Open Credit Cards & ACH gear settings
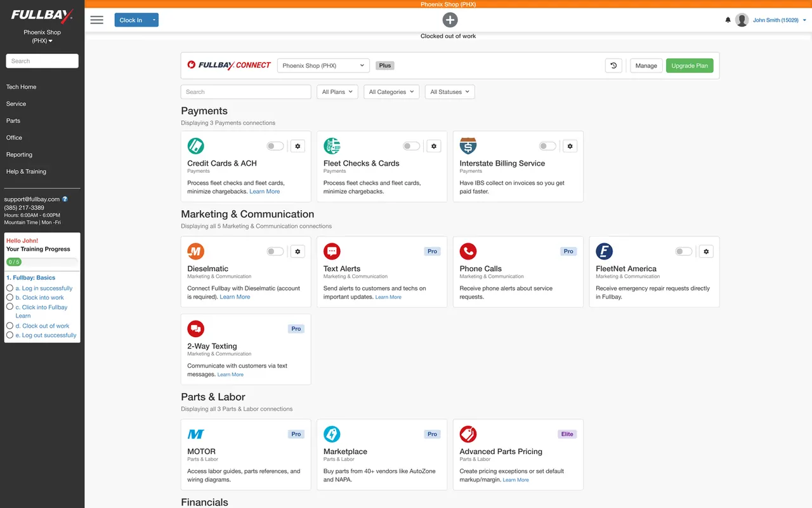Image resolution: width=812 pixels, height=508 pixels. click(x=298, y=146)
